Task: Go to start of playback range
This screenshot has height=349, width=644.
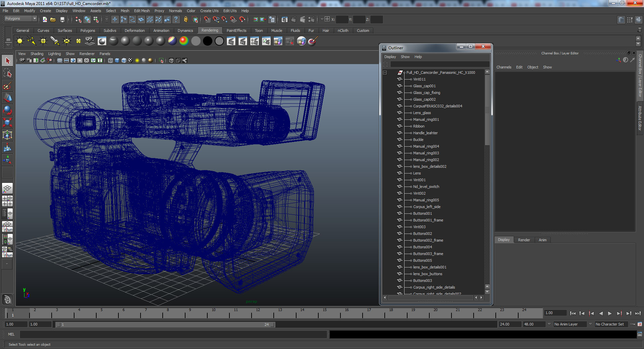Action: (x=573, y=313)
